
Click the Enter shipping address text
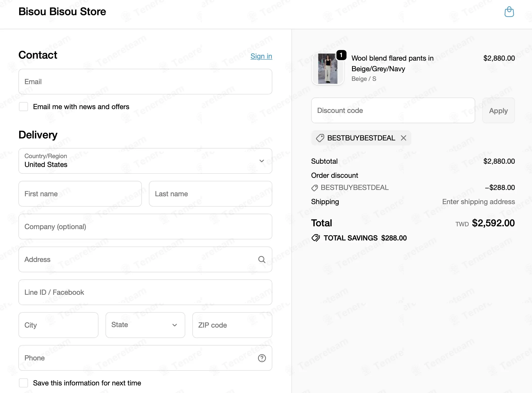(478, 202)
